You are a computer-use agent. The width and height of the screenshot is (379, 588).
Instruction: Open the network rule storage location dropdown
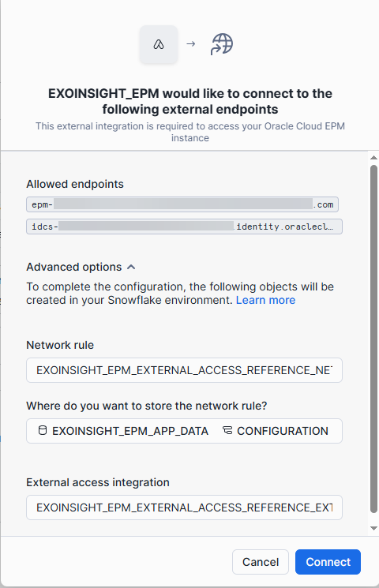pos(184,431)
